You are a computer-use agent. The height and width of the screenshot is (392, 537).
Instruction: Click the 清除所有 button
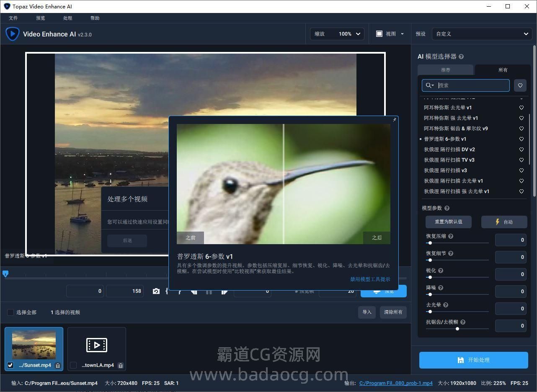(x=393, y=312)
